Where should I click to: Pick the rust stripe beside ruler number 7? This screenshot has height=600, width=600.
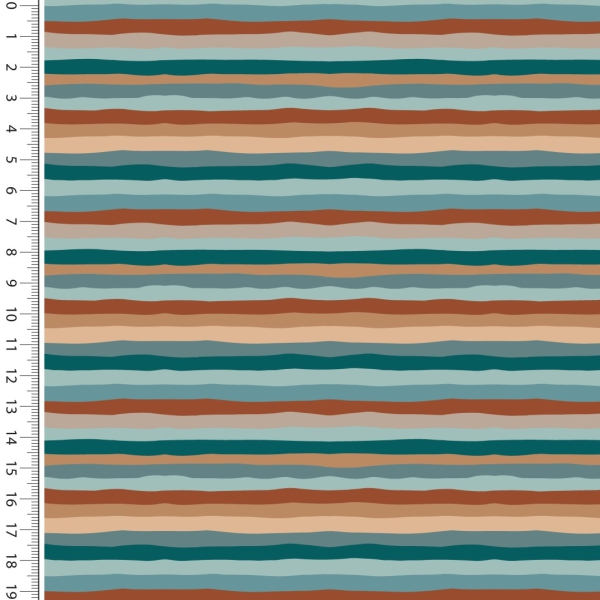point(320,216)
